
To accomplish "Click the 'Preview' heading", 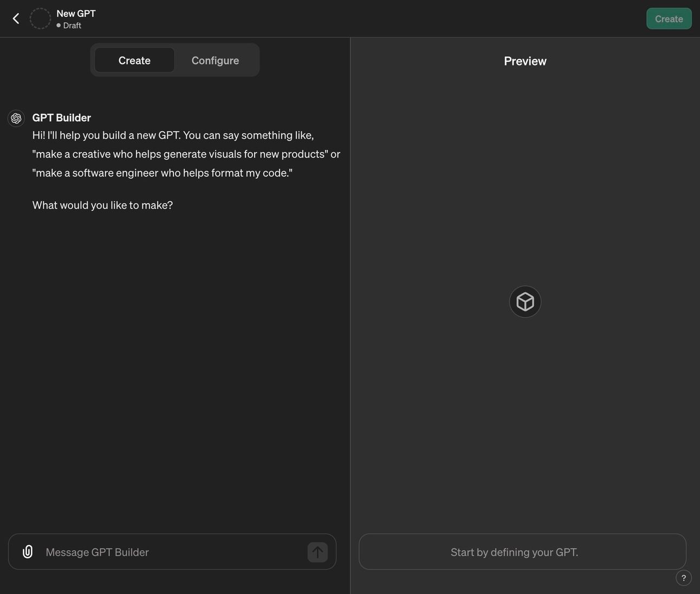I will pos(525,61).
